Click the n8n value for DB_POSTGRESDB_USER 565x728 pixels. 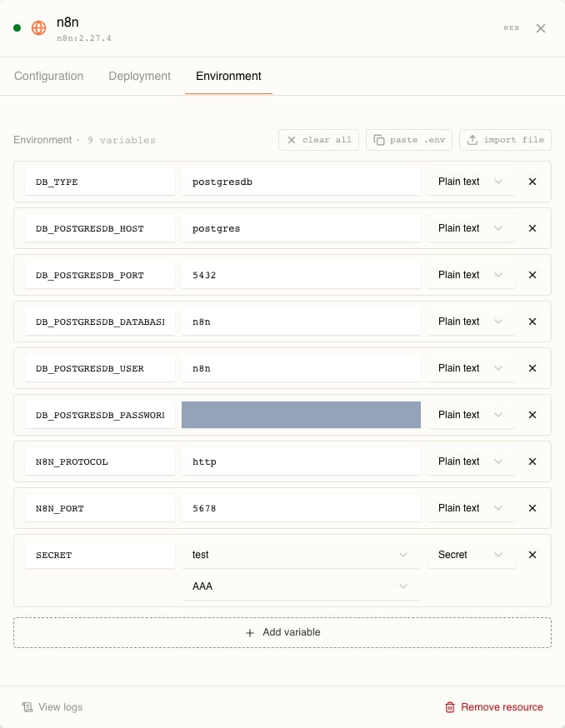click(301, 368)
